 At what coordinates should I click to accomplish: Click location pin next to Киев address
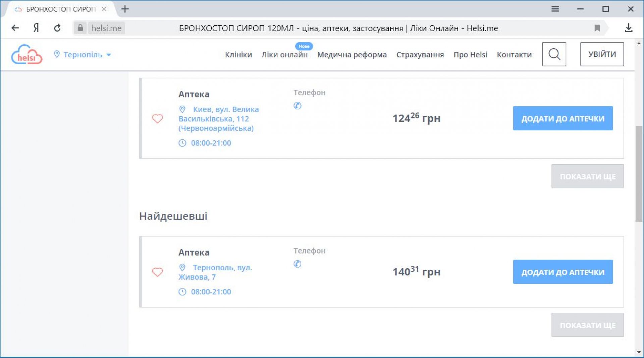tap(182, 109)
